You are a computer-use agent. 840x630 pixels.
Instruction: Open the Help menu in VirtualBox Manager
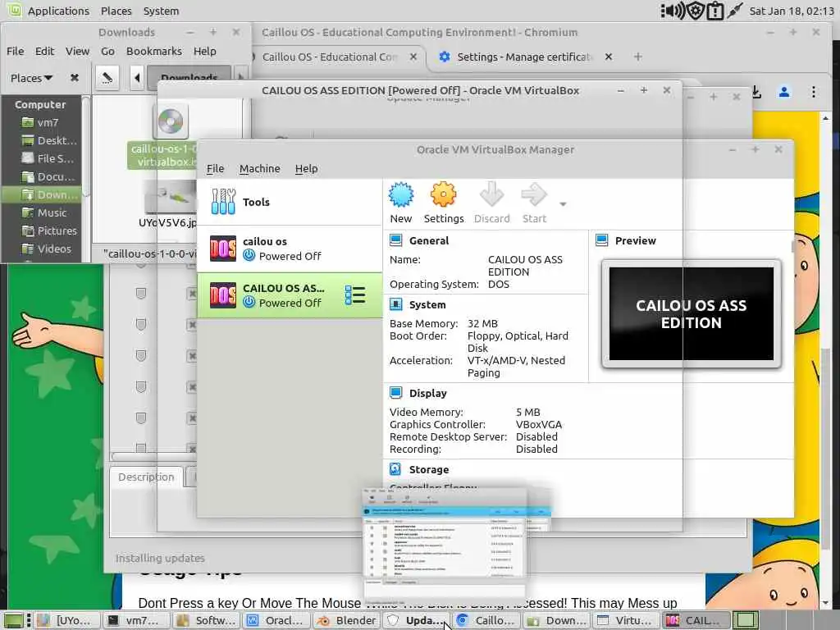coord(307,169)
